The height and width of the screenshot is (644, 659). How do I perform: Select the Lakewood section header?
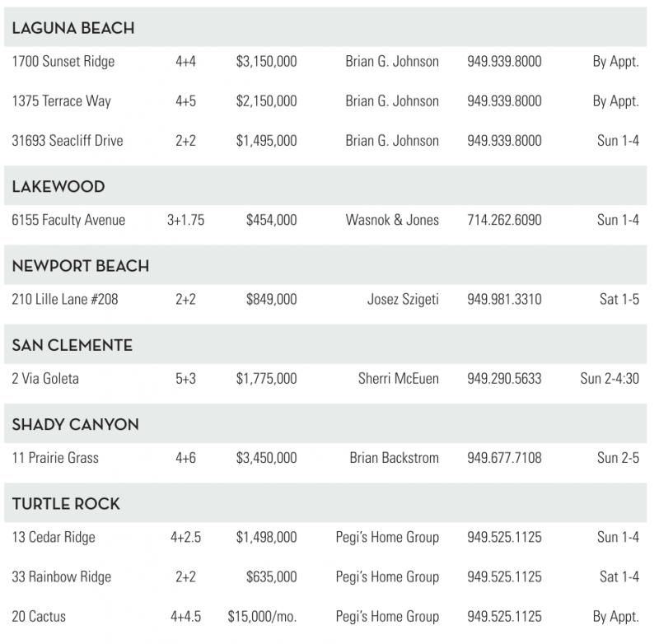coord(58,187)
